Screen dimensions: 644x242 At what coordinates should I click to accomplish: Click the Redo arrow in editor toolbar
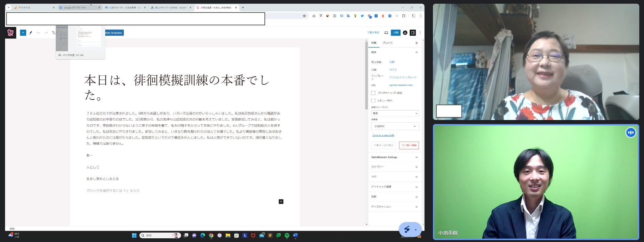coord(46,33)
